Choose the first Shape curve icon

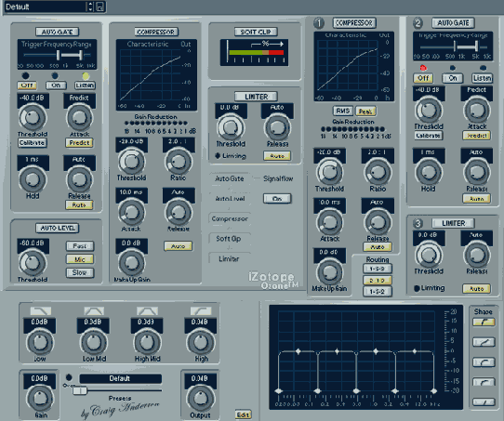point(484,322)
